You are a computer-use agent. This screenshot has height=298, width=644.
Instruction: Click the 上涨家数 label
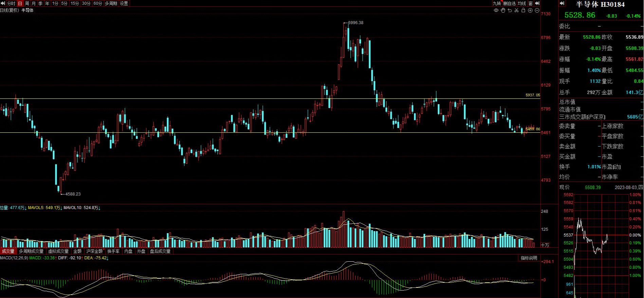tap(612, 126)
